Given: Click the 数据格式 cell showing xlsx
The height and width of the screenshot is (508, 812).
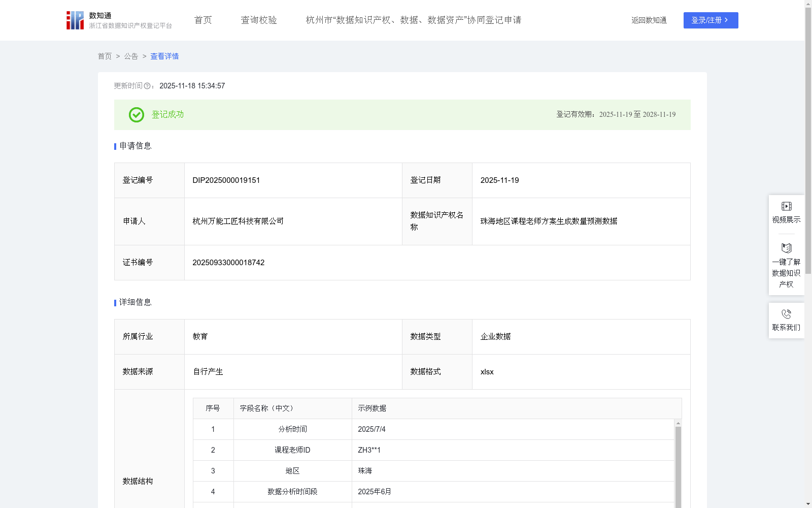Looking at the screenshot, I should [x=487, y=372].
